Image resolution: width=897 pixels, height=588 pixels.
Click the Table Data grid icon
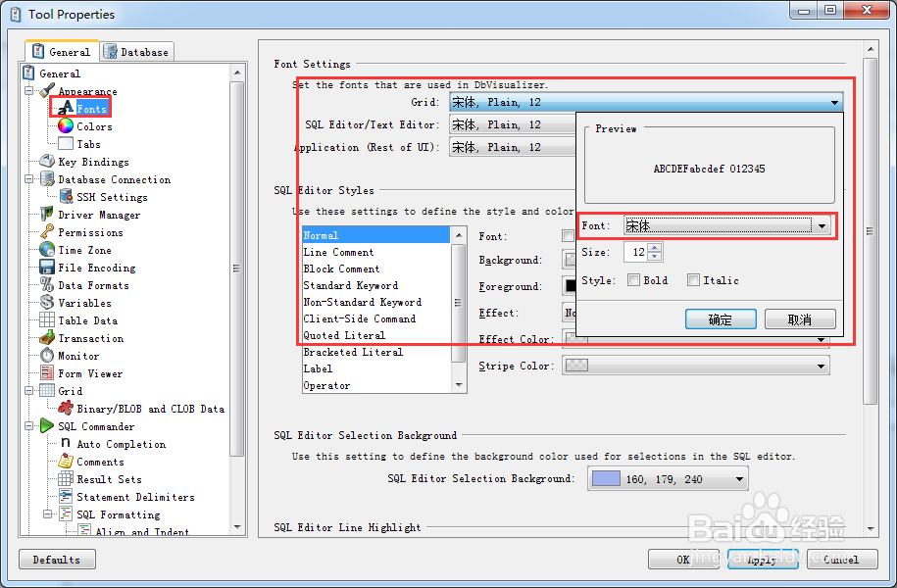click(47, 320)
